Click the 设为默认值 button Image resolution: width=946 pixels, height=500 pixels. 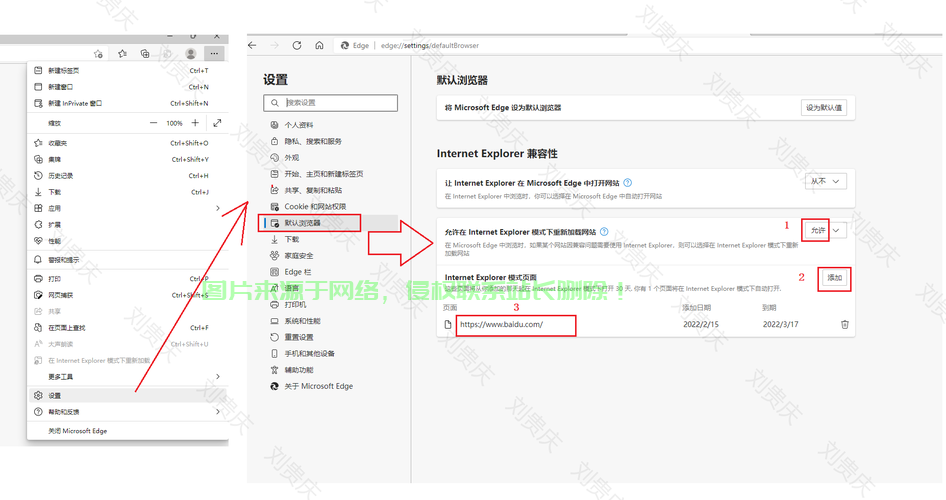pos(824,108)
